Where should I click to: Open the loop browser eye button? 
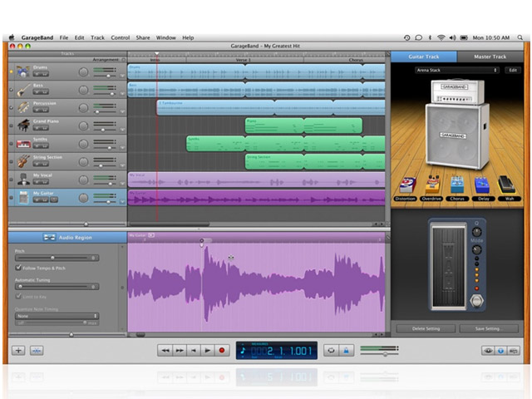[x=488, y=351]
